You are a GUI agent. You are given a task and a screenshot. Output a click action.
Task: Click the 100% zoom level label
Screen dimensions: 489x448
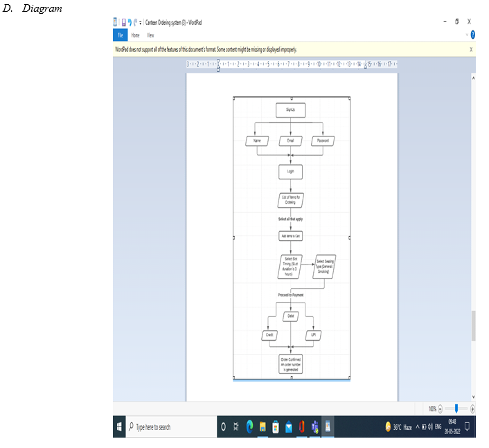coord(432,409)
